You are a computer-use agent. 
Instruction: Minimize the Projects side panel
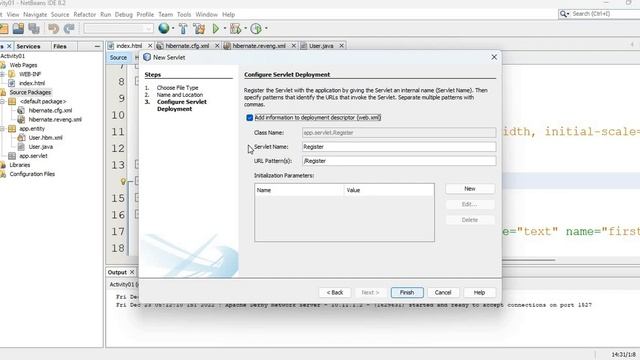tap(97, 47)
